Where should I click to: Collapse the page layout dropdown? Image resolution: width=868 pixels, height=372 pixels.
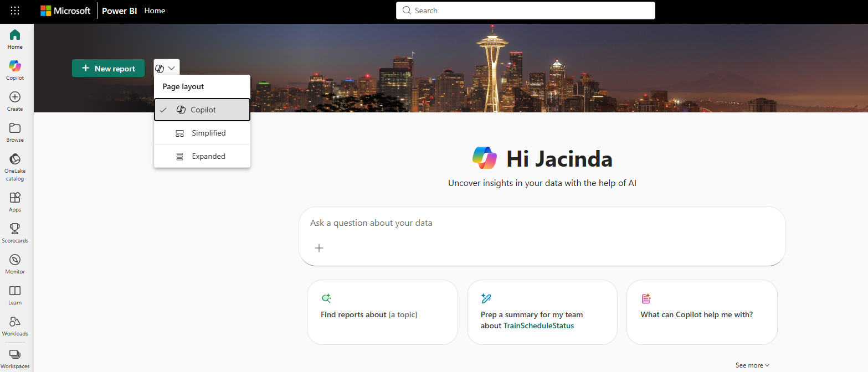coord(166,68)
